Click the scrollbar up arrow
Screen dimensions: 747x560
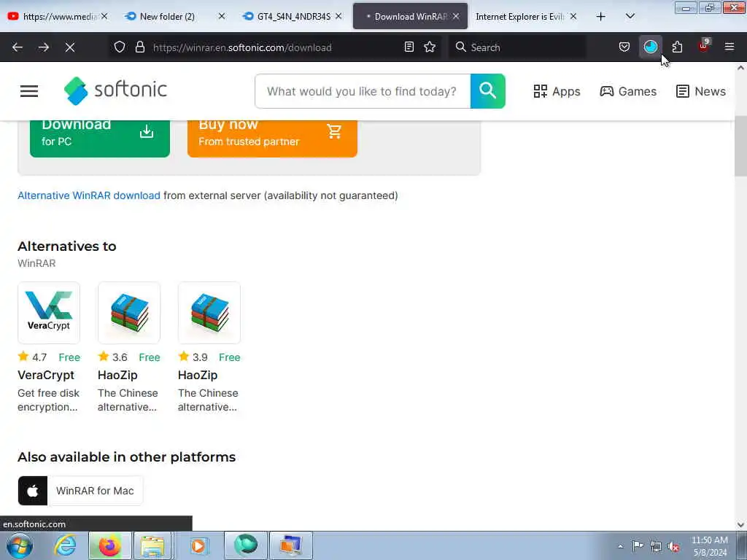tap(740, 68)
